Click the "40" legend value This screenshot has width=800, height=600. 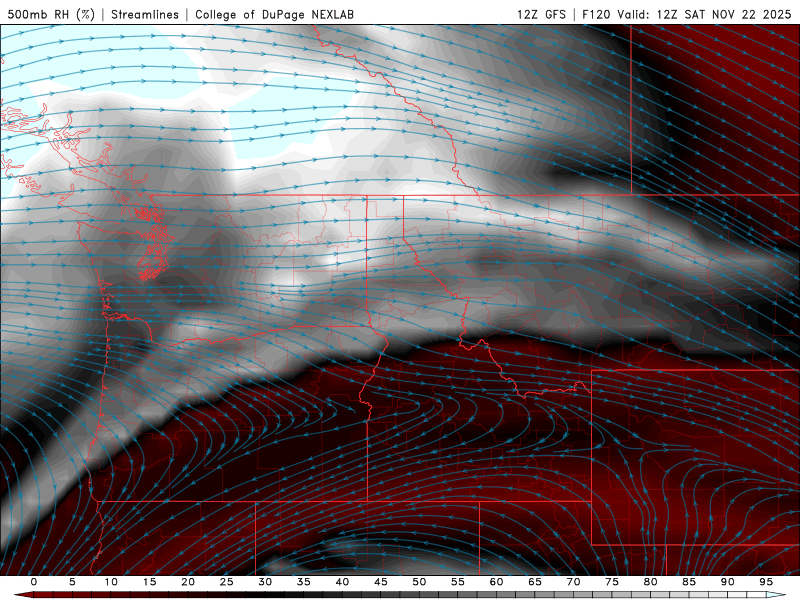[x=342, y=582]
